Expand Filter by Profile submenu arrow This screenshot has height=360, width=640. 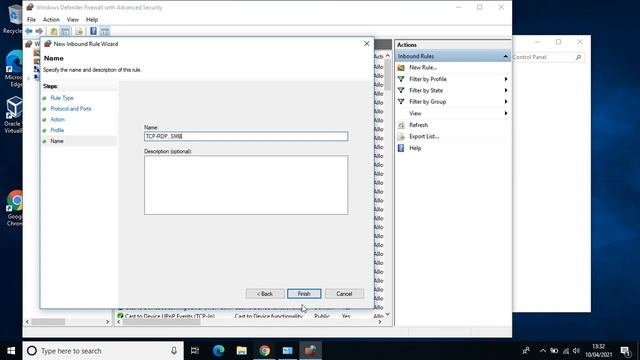[506, 79]
